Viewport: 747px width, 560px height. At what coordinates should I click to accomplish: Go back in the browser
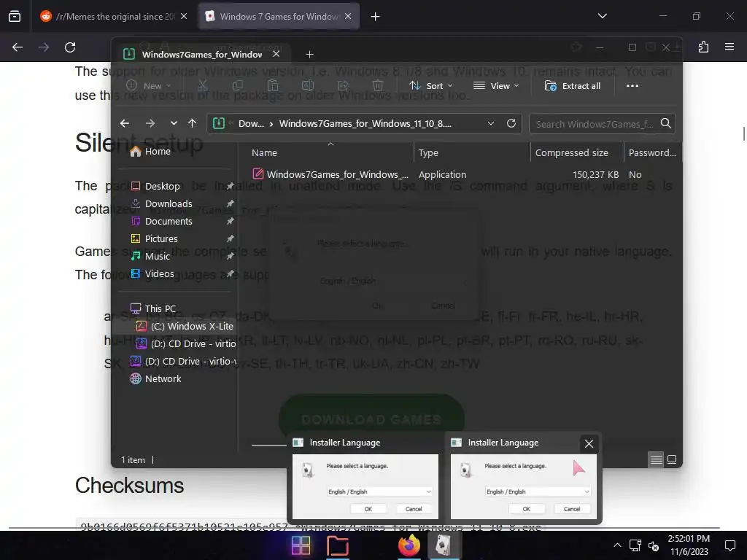tap(18, 47)
